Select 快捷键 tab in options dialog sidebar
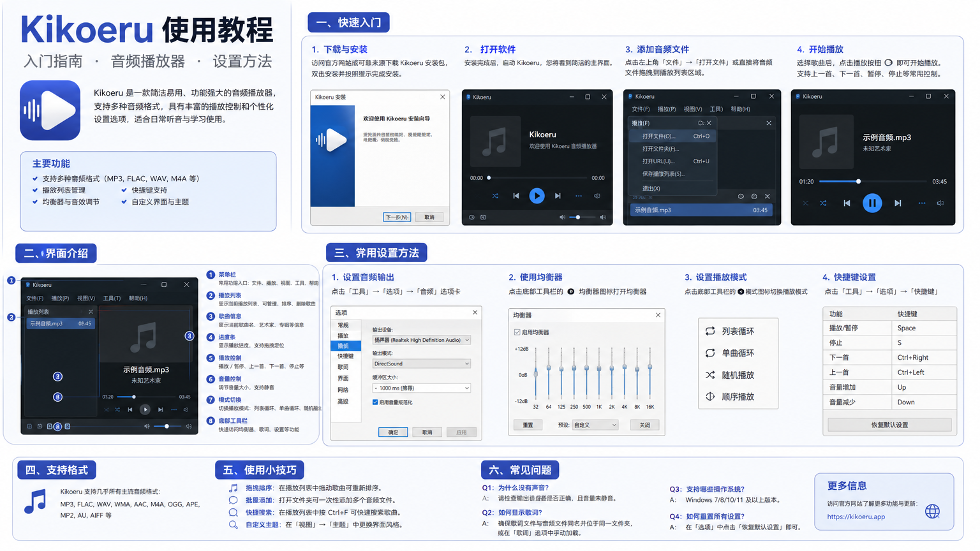The height and width of the screenshot is (551, 980). (345, 356)
